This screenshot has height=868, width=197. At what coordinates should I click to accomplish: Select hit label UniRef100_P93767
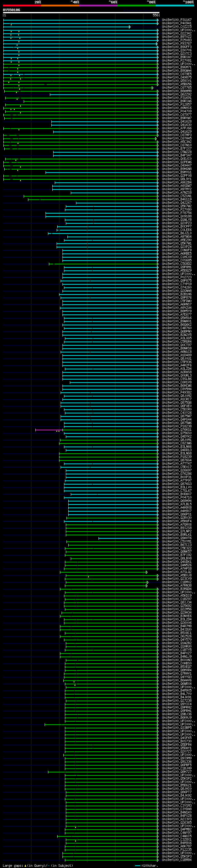coord(177,43)
